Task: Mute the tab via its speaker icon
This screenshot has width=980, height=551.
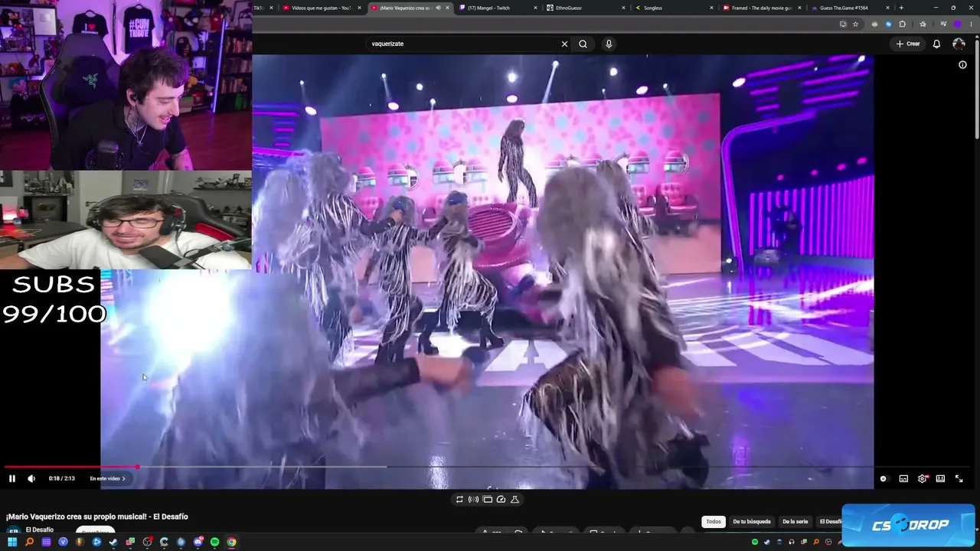Action: 438,8
